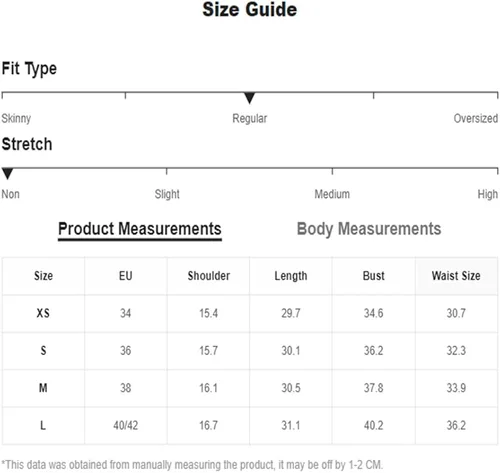The width and height of the screenshot is (500, 473).
Task: Select the M size row label
Action: (43, 388)
